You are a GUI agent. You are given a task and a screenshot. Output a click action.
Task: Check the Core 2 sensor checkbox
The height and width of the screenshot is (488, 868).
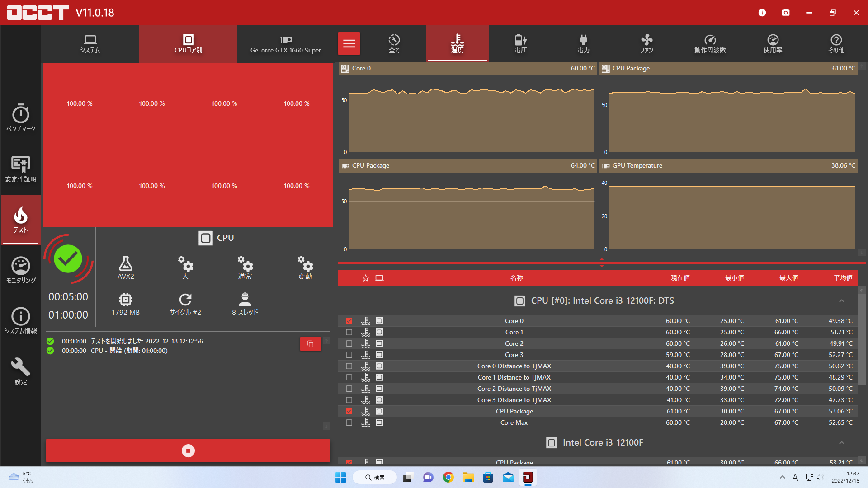pyautogui.click(x=349, y=343)
